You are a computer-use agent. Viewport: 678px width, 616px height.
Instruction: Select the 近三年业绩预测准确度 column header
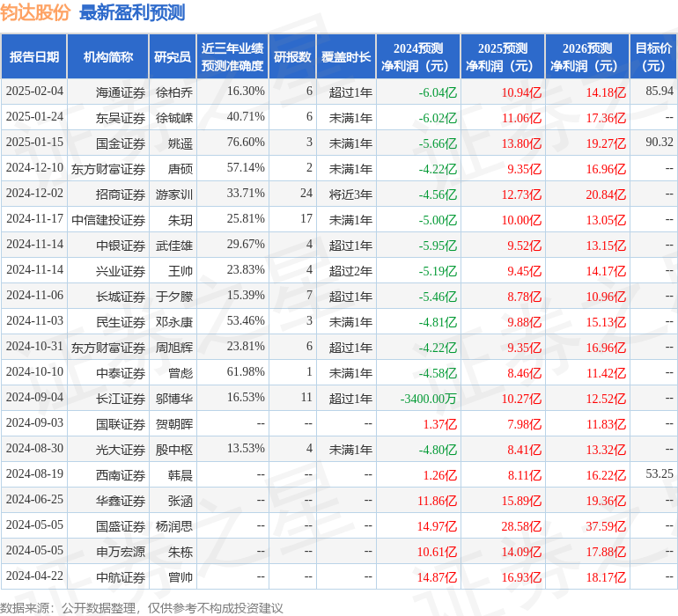pyautogui.click(x=232, y=56)
